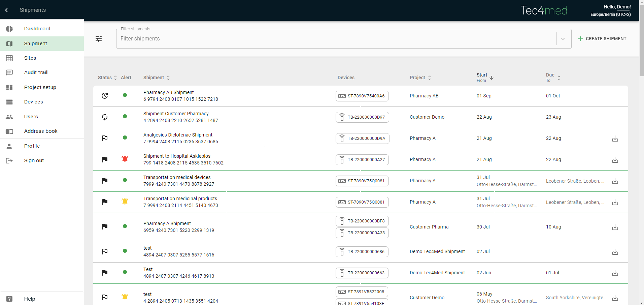
Task: Click the Help question mark icon
Action: pos(9,299)
